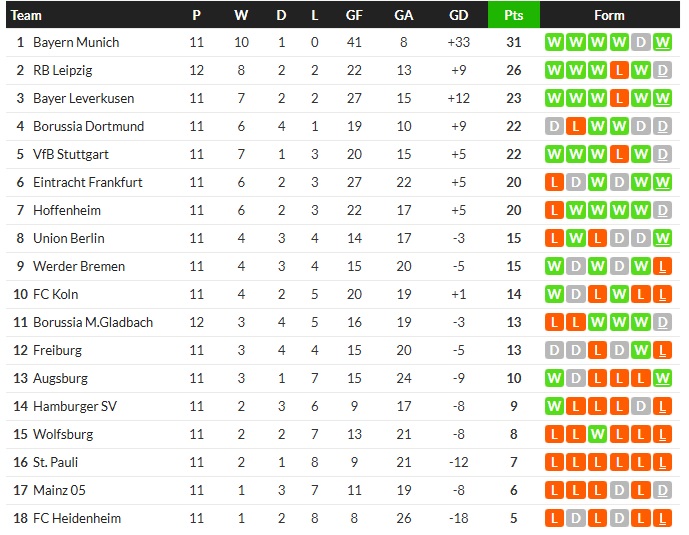Sort by the GF column header
This screenshot has height=535, width=689.
click(x=354, y=15)
